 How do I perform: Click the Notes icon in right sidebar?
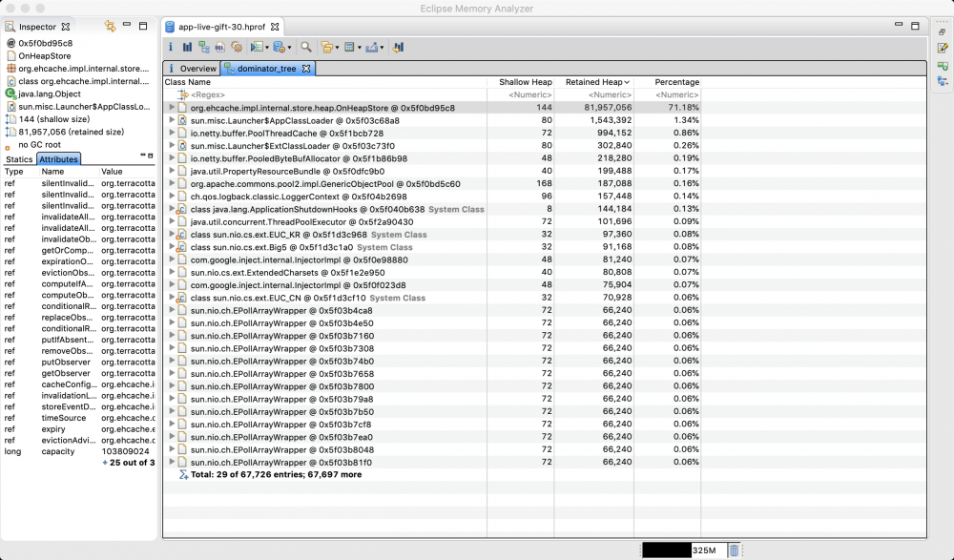[943, 48]
